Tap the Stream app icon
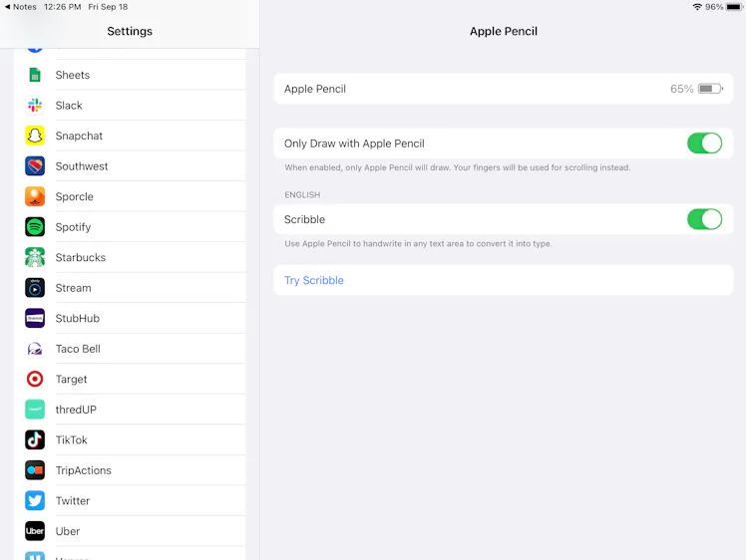 click(x=35, y=288)
